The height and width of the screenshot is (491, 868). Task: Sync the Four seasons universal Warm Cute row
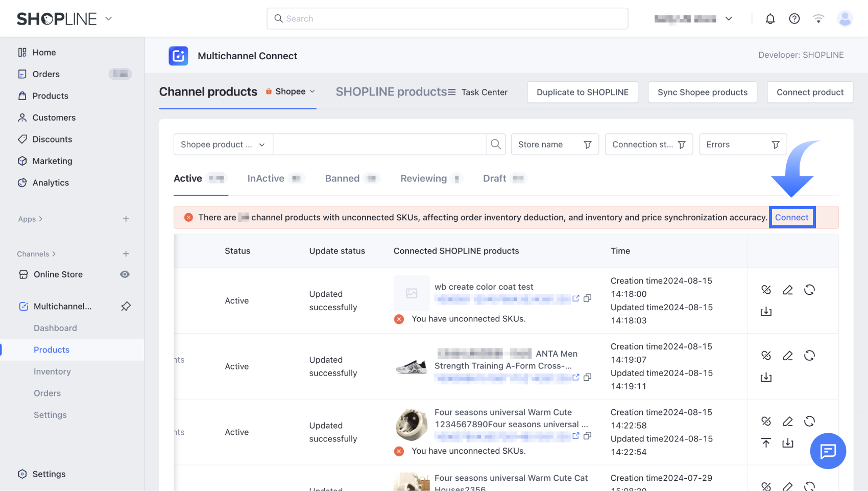(809, 422)
